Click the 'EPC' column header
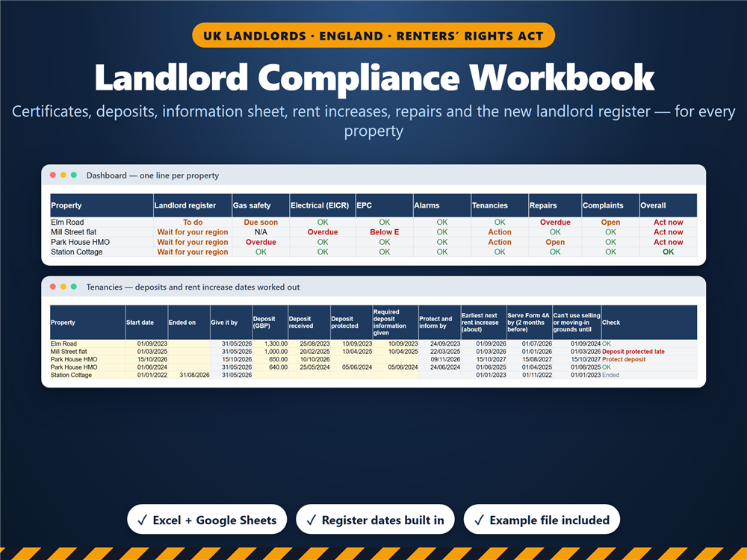 coord(385,206)
